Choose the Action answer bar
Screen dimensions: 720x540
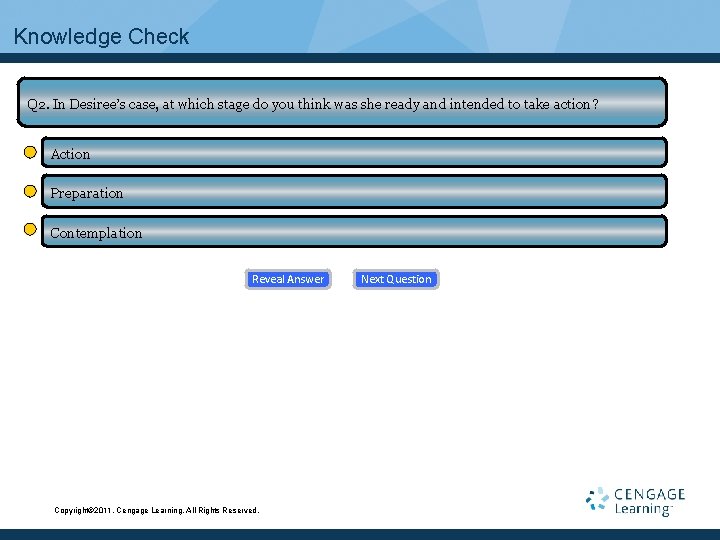pyautogui.click(x=354, y=152)
